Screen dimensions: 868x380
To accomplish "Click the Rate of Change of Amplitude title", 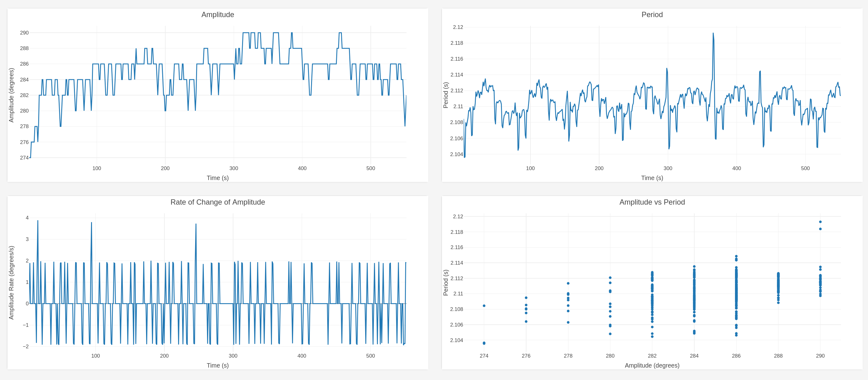I will coord(217,202).
